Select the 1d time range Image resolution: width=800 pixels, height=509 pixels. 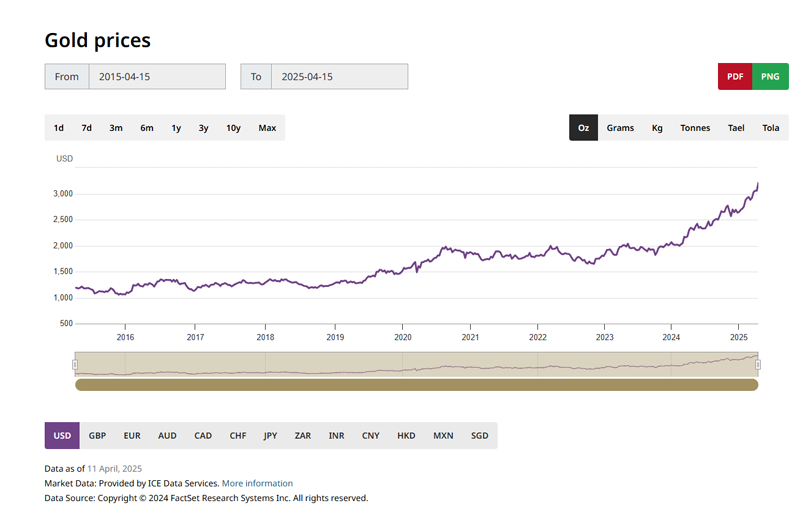[59, 128]
